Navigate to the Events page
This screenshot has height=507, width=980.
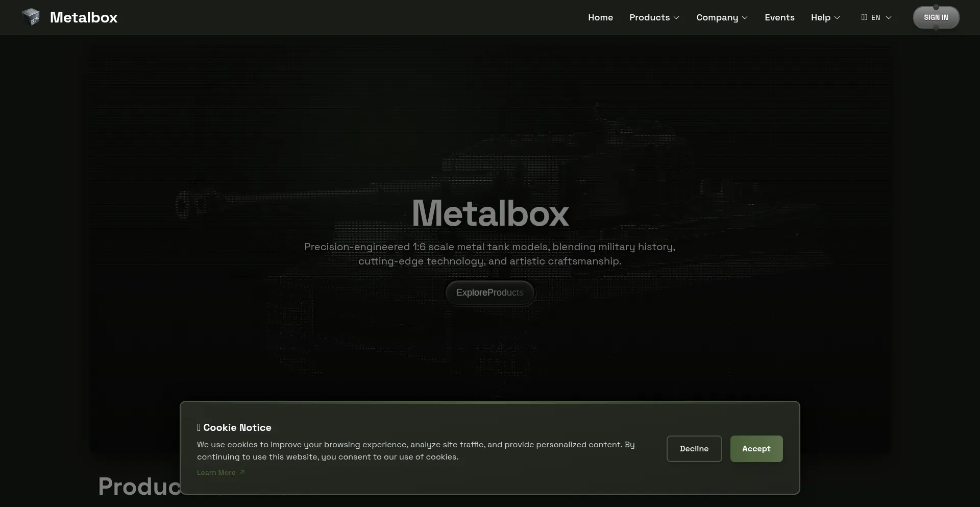(x=779, y=17)
